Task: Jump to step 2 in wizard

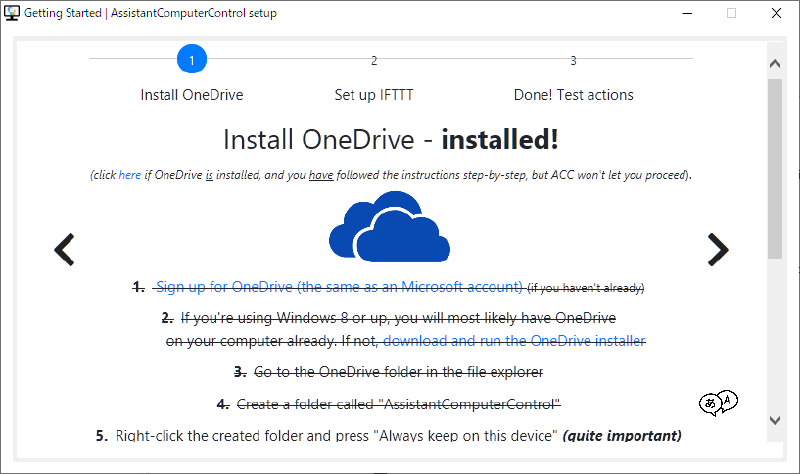Action: [x=374, y=60]
